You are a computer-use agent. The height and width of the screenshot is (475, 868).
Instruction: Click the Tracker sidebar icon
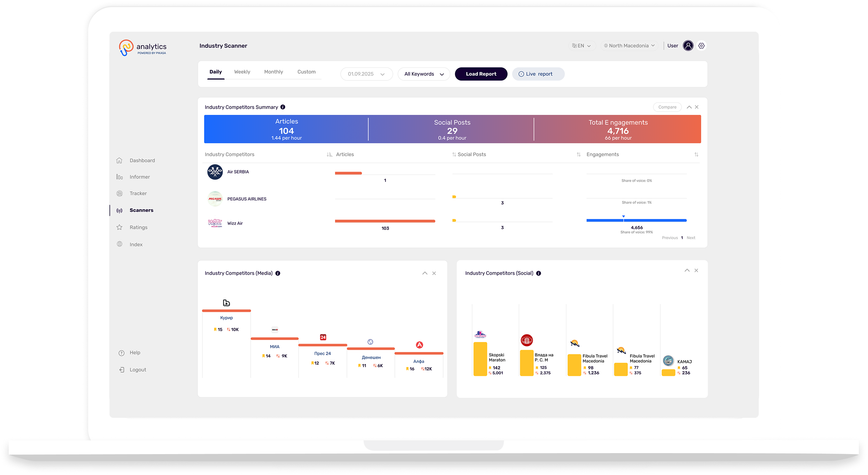click(119, 193)
